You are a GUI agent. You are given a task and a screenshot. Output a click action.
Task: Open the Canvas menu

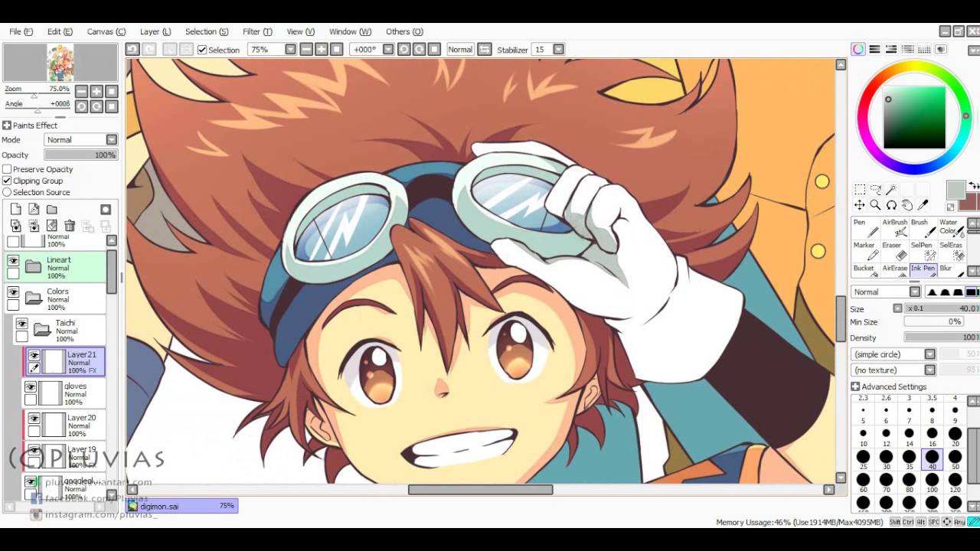[x=106, y=31]
